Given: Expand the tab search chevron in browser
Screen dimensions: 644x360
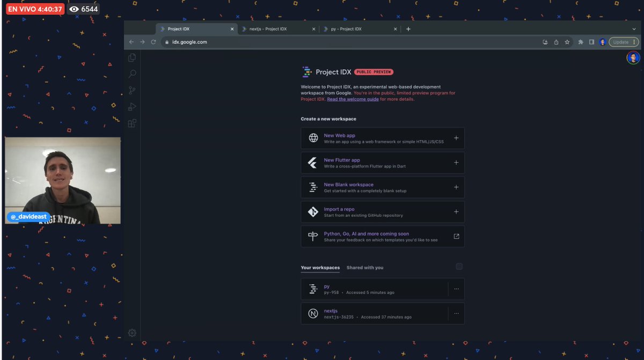Looking at the screenshot, I should coord(634,29).
